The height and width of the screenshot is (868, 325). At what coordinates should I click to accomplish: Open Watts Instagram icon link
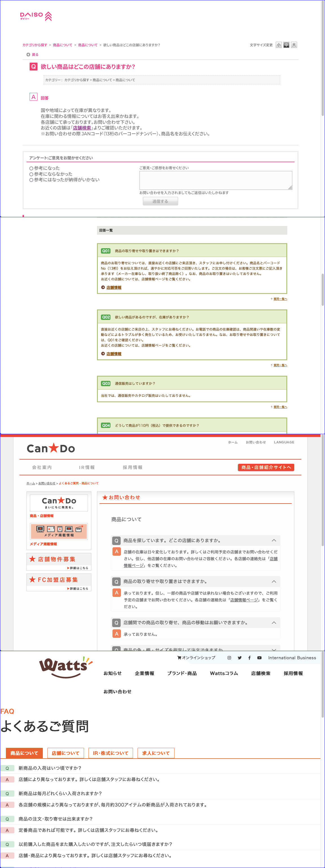[229, 657]
